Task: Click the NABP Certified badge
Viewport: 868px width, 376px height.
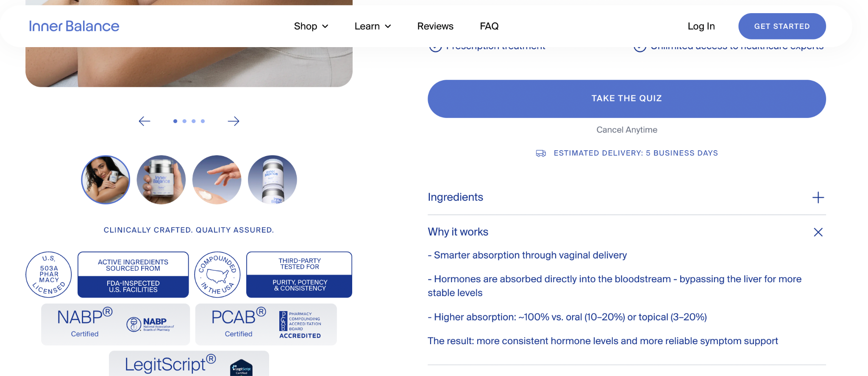Action: 115,324
